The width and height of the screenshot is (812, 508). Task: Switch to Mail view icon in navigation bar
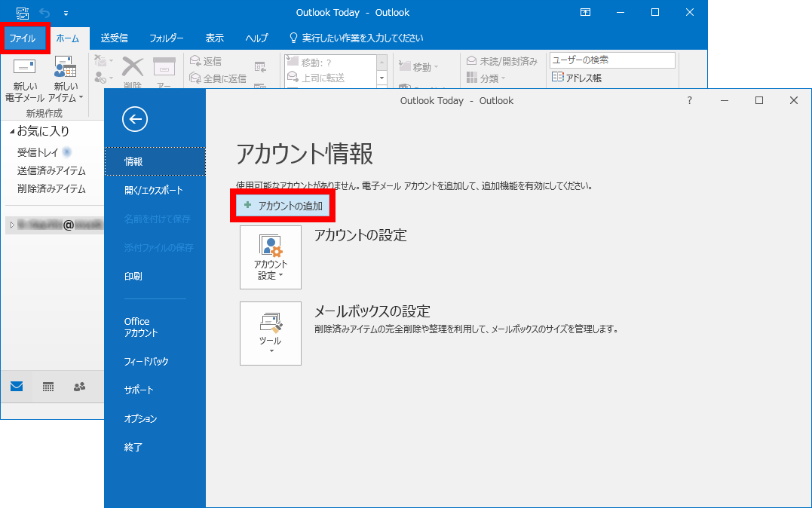17,387
